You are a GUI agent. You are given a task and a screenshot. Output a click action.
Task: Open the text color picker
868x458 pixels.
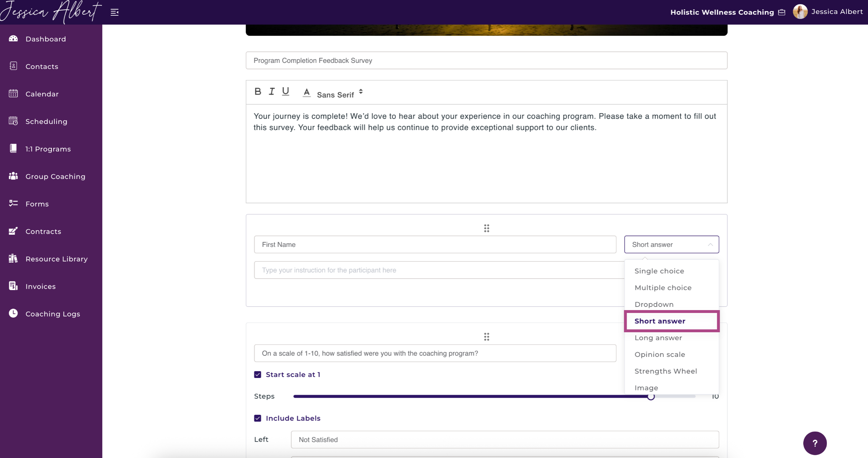307,93
